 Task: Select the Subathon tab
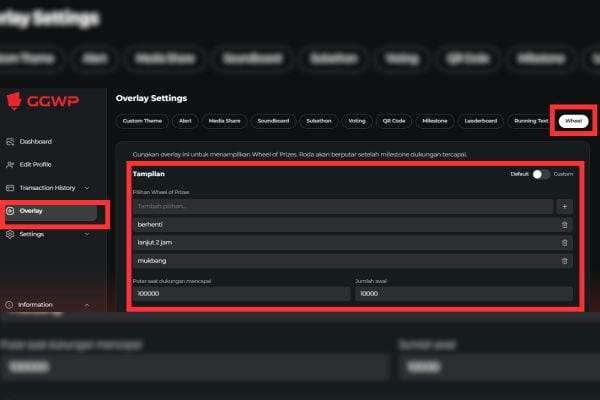click(319, 121)
